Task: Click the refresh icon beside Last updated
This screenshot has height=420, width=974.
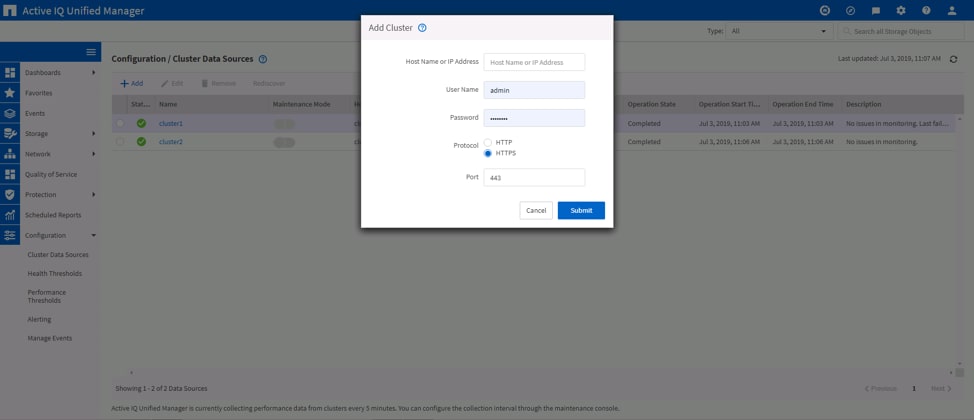Action: point(954,59)
